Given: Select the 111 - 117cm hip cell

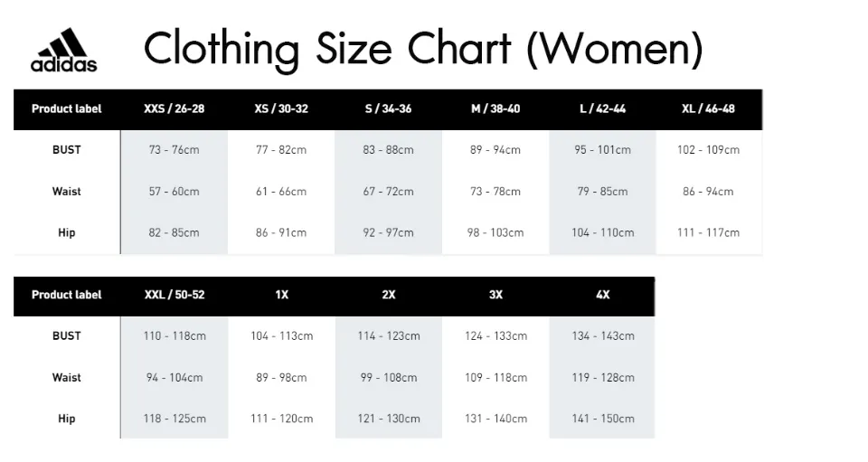Looking at the screenshot, I should click(708, 233).
